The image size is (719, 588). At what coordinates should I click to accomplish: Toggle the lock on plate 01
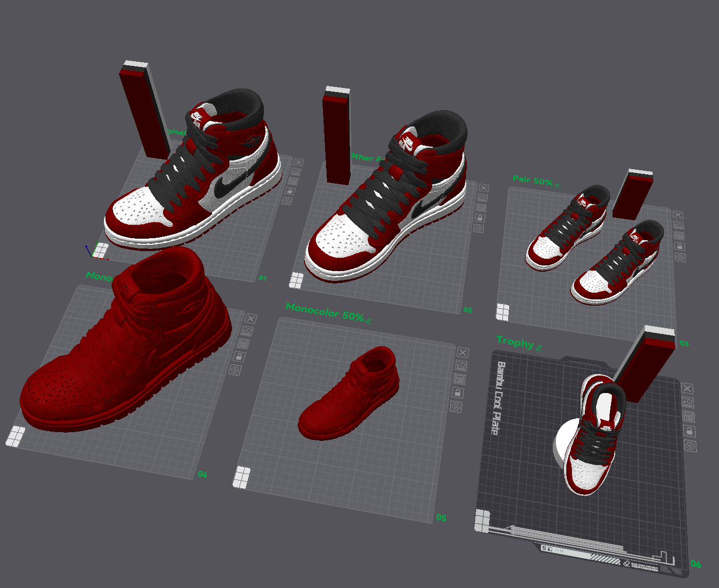tap(290, 191)
